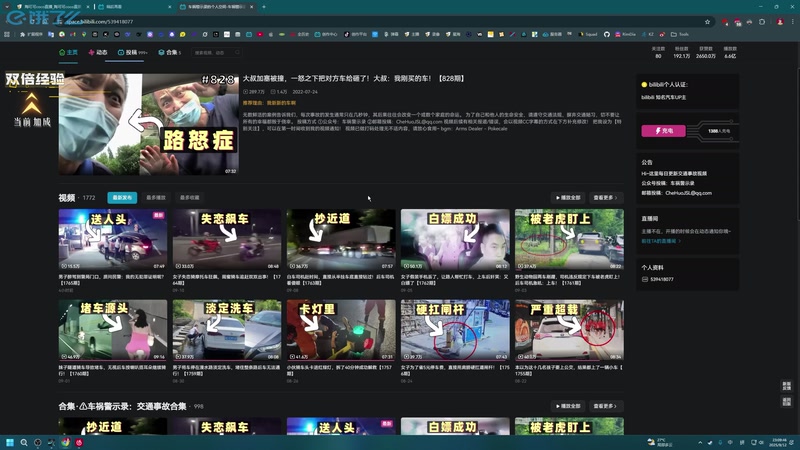Open the Weibo bookmark icon
Screen dimensions: 800x450
661,35
